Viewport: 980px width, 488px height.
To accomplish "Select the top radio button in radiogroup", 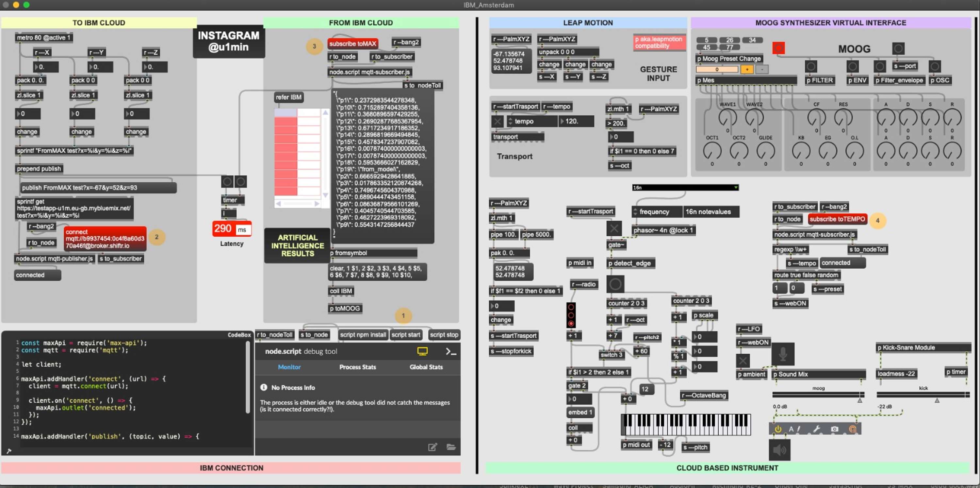I will pyautogui.click(x=571, y=307).
